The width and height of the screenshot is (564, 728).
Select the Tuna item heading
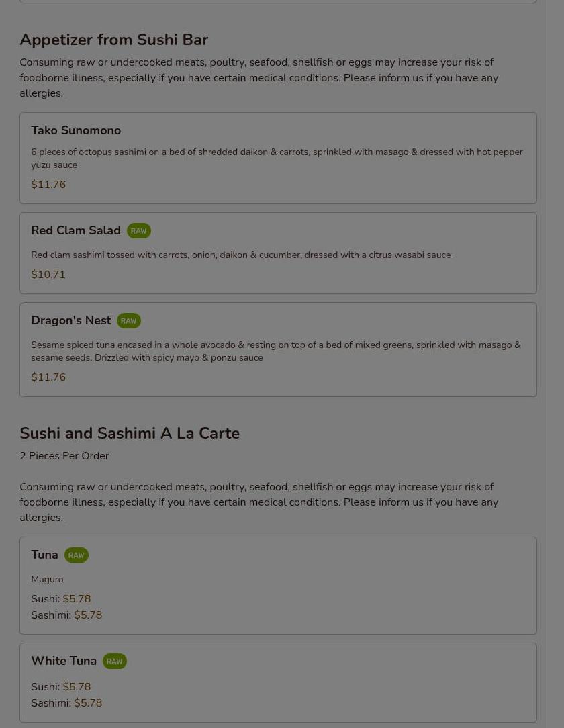tap(44, 555)
